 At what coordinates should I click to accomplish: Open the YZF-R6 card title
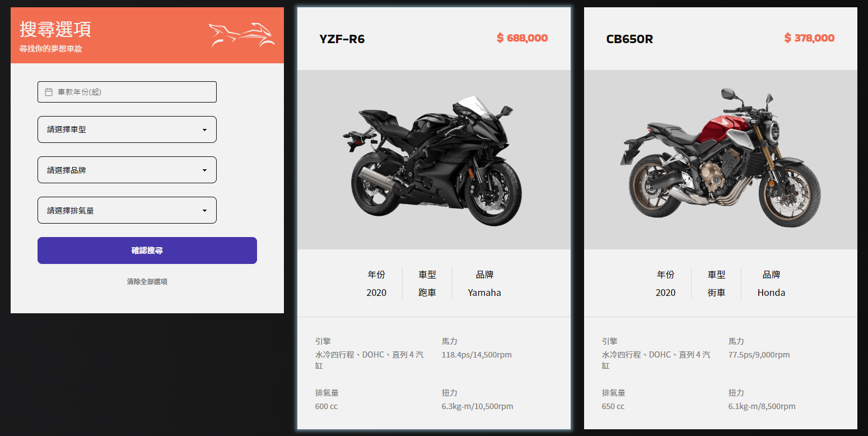[342, 39]
